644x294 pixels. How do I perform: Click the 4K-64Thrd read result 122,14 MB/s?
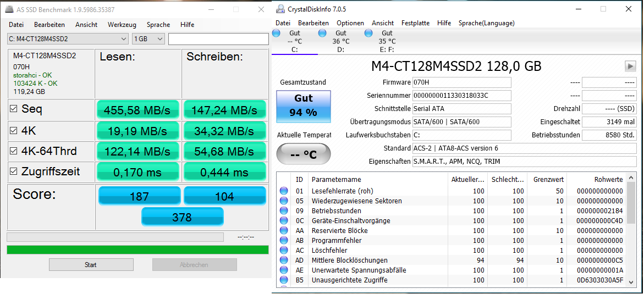click(x=138, y=151)
